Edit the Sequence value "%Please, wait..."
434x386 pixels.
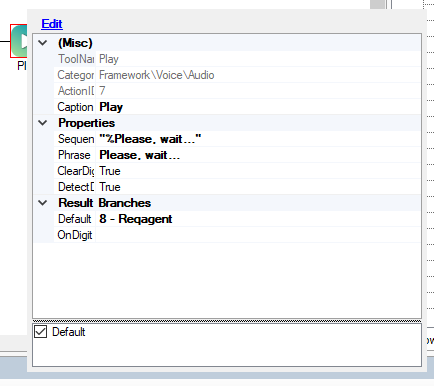click(x=258, y=139)
